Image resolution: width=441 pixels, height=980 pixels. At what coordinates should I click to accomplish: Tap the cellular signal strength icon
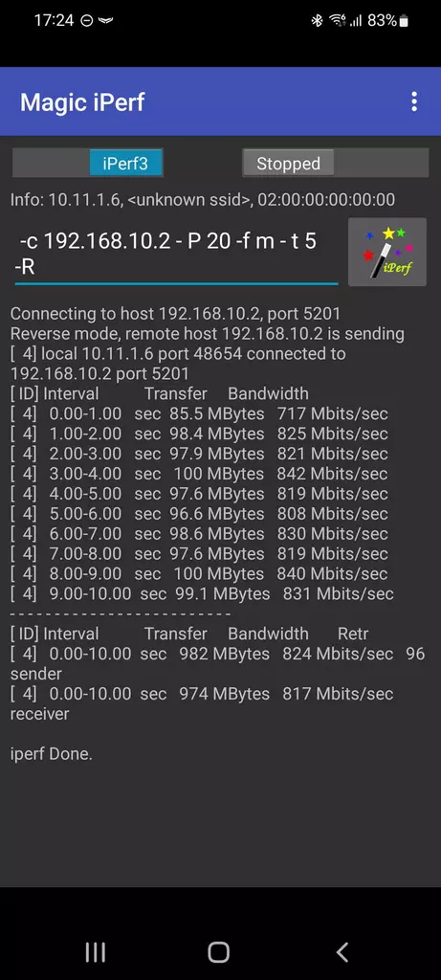pos(356,21)
